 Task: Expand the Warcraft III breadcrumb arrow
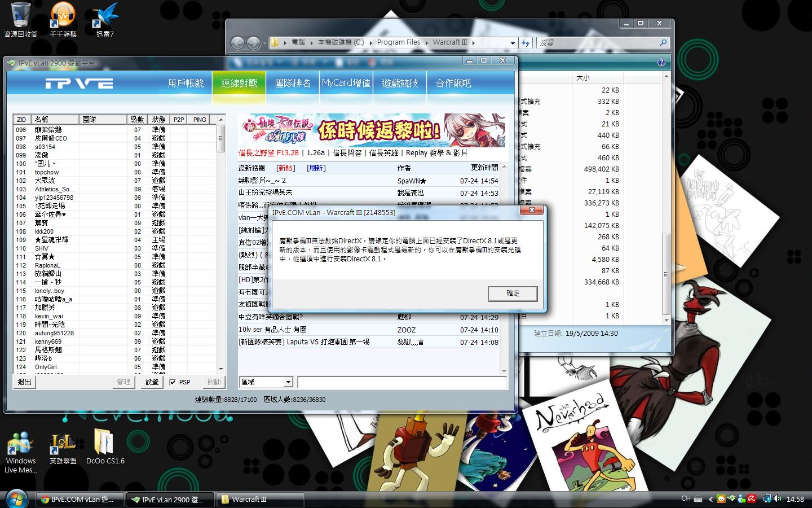pos(473,42)
